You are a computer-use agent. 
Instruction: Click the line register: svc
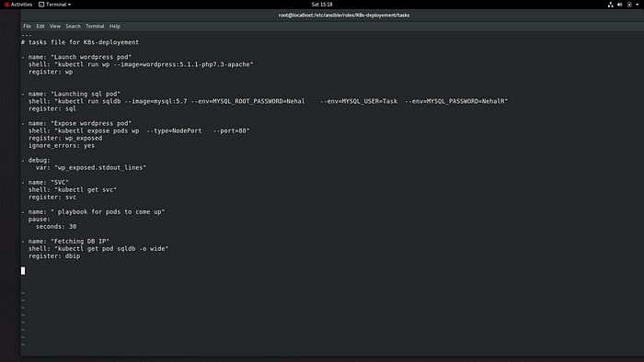(x=52, y=198)
